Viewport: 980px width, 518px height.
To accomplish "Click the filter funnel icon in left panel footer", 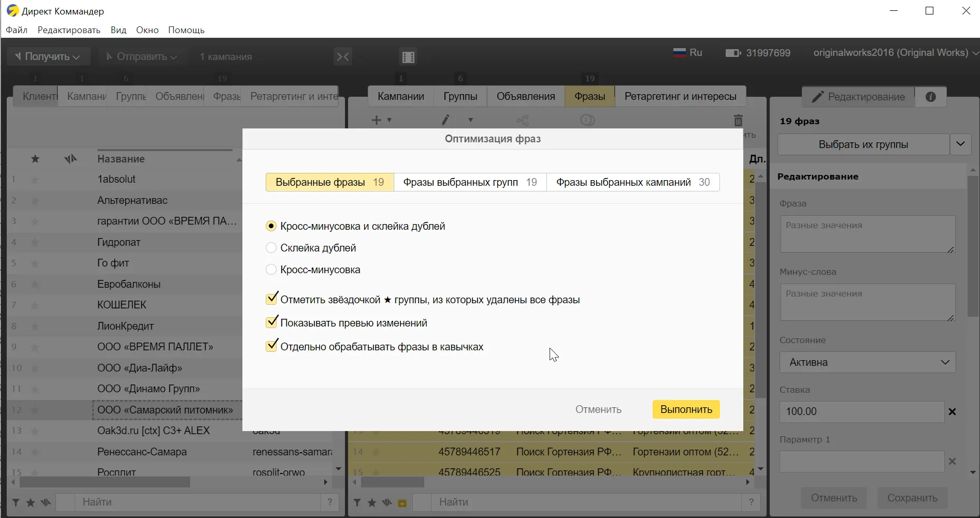I will click(16, 502).
